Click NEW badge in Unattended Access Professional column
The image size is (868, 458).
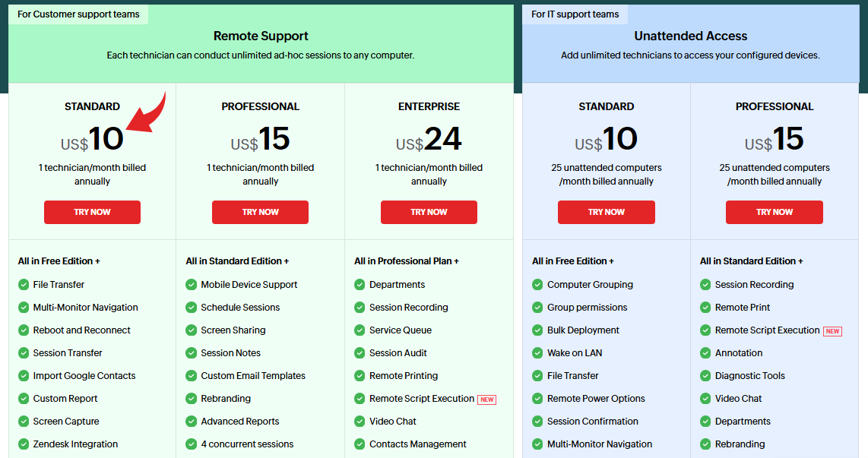pos(832,331)
